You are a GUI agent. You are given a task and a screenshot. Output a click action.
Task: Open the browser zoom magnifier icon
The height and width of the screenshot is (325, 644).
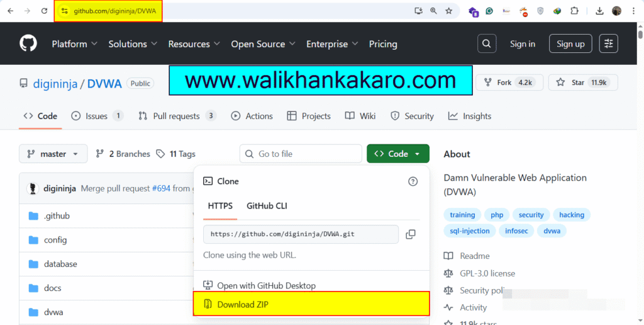434,11
